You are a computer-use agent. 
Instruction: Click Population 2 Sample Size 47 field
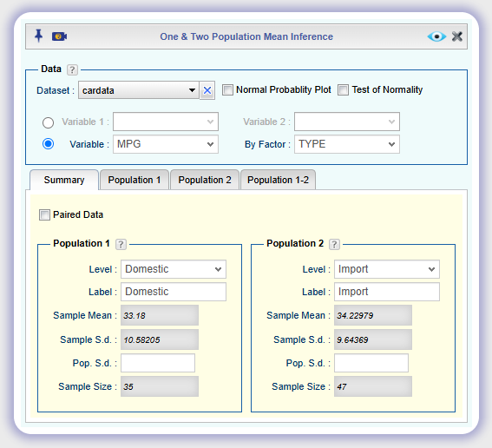[373, 386]
